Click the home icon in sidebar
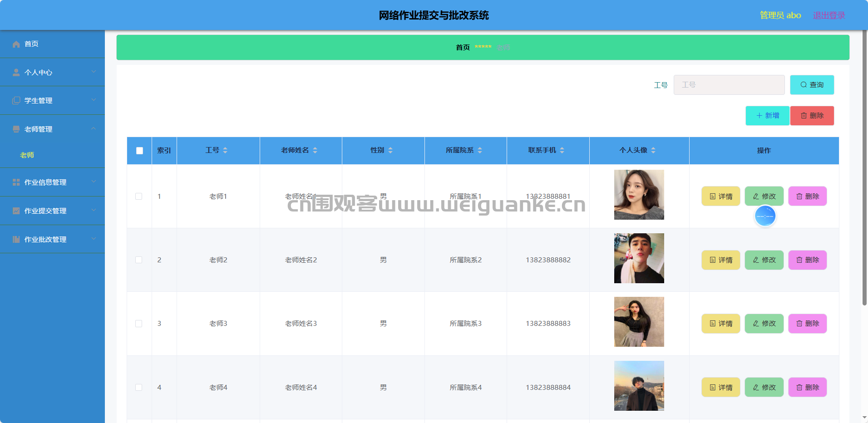The image size is (868, 423). coord(16,44)
